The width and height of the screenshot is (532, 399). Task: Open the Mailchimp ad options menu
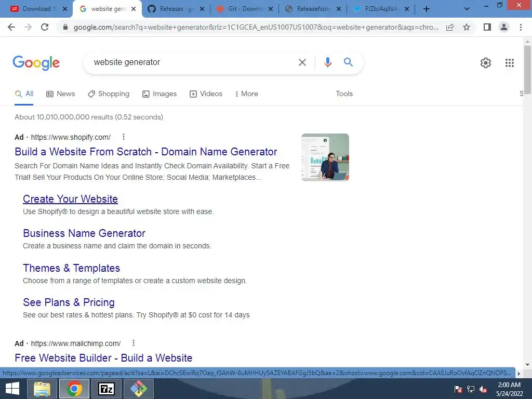pos(134,343)
